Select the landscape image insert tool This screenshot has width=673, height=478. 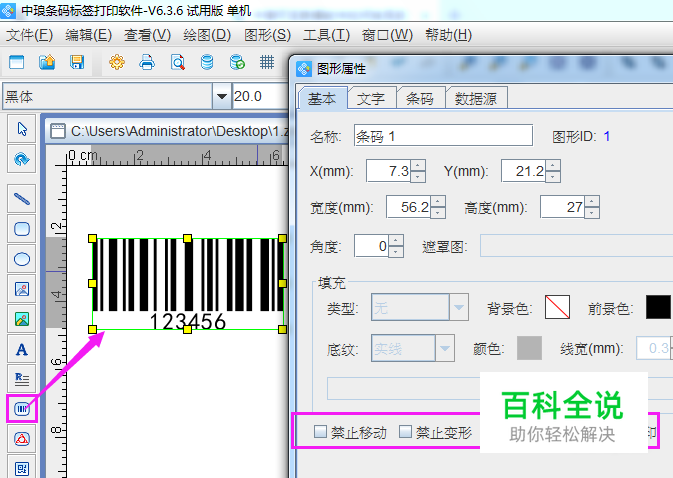22,319
